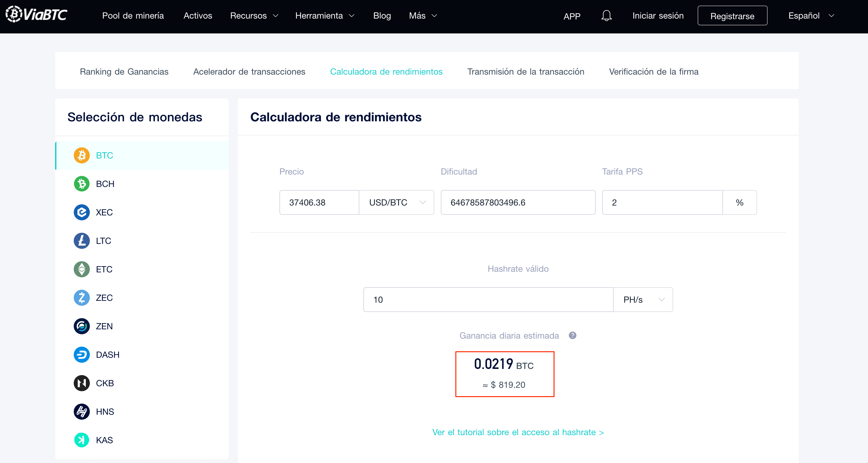Open the Activos menu item
Image resolution: width=868 pixels, height=463 pixels.
[x=198, y=15]
